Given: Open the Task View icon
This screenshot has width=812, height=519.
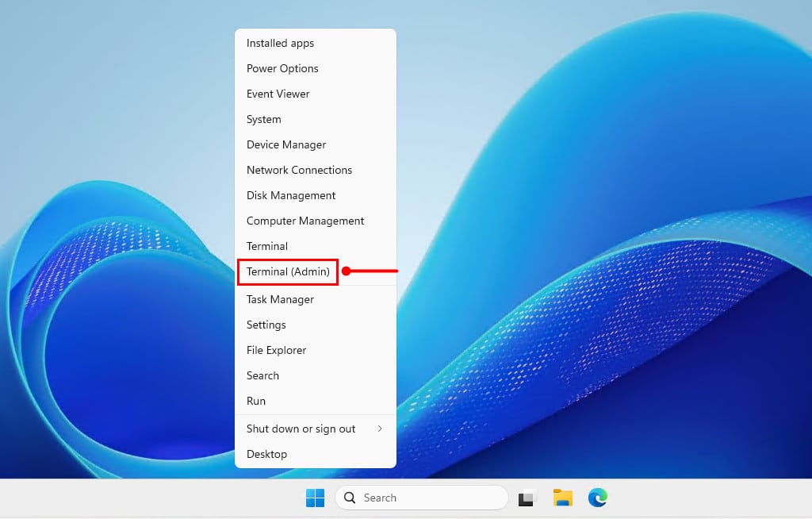Looking at the screenshot, I should 527,498.
